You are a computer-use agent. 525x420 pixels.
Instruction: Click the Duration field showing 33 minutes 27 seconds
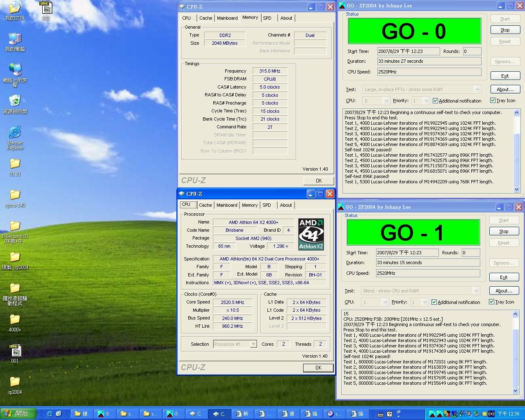[429, 61]
